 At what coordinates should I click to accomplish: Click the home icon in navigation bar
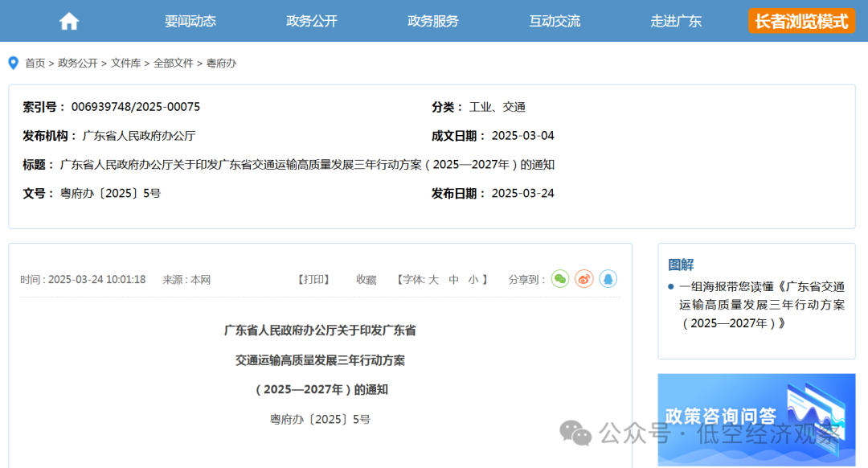[x=68, y=20]
